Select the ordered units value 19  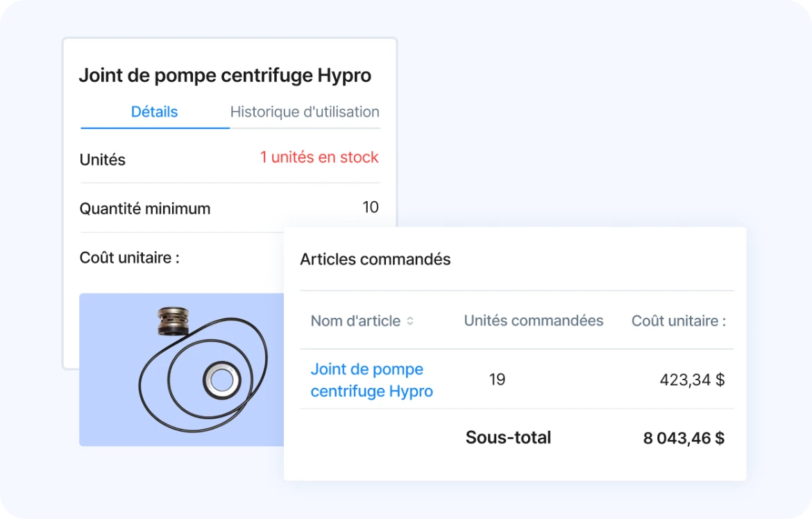(497, 380)
